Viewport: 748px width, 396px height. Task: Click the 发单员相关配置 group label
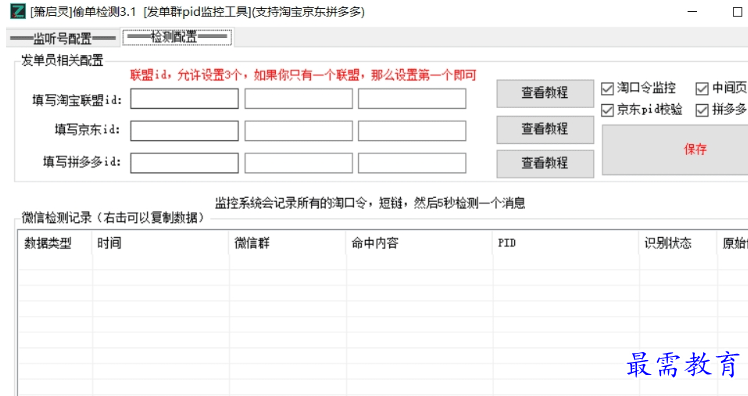(x=62, y=60)
